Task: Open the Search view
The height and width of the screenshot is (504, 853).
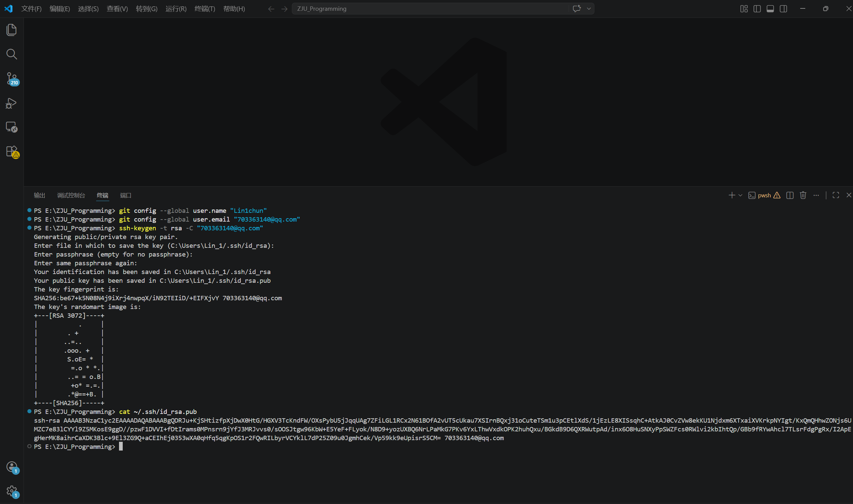Action: tap(11, 54)
